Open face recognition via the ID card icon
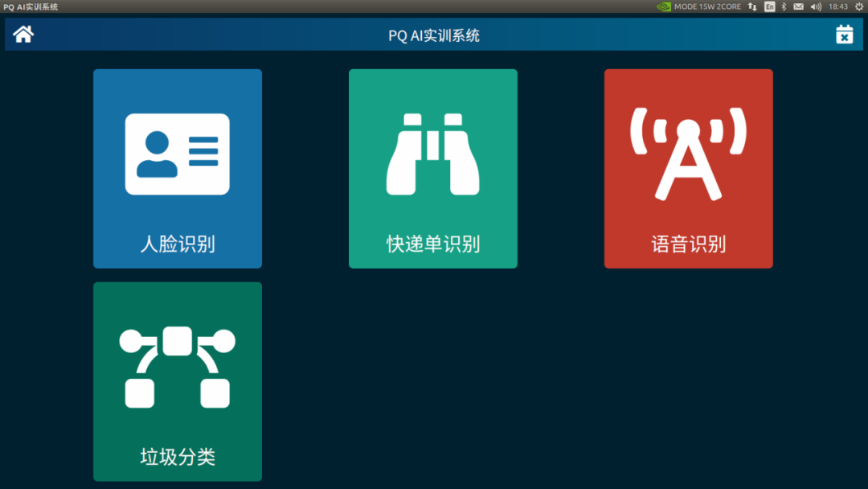 177,154
